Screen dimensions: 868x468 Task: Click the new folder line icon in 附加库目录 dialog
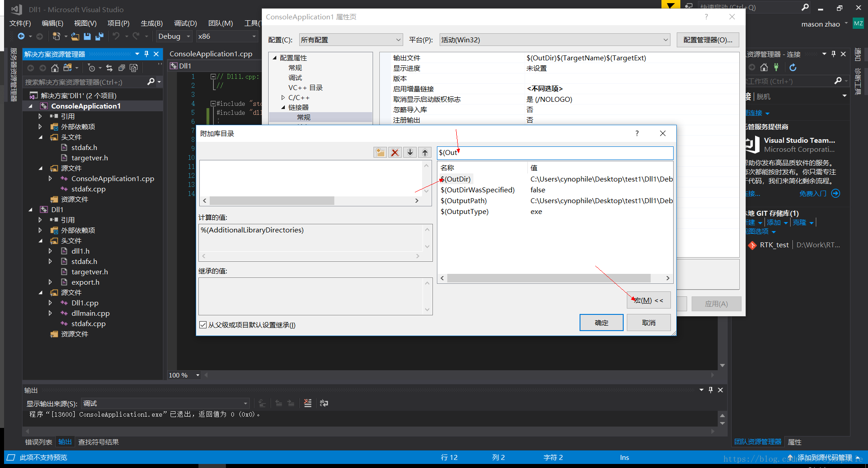380,152
